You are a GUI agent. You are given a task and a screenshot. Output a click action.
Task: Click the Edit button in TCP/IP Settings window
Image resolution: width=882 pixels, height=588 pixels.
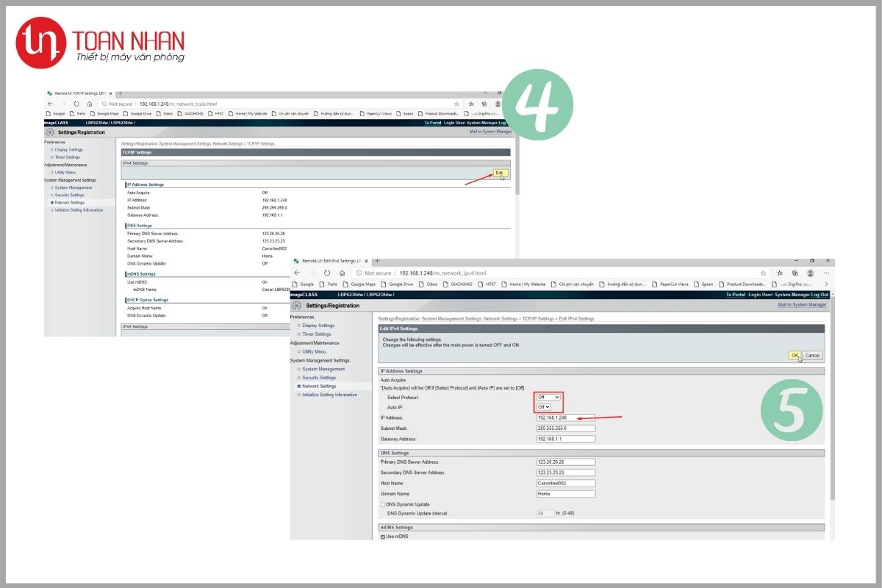click(x=501, y=173)
